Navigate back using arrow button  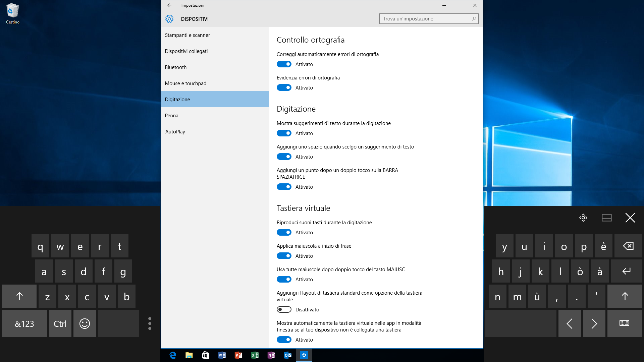pos(169,5)
